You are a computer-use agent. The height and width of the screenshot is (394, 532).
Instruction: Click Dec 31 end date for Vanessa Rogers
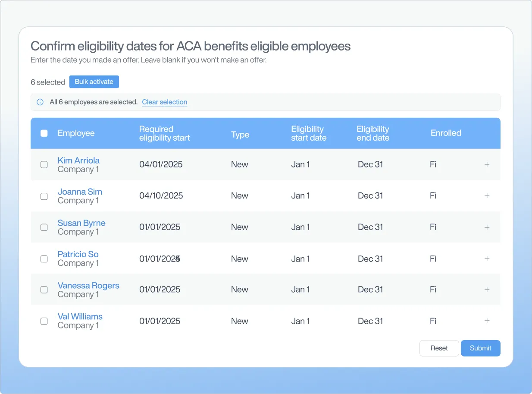370,290
